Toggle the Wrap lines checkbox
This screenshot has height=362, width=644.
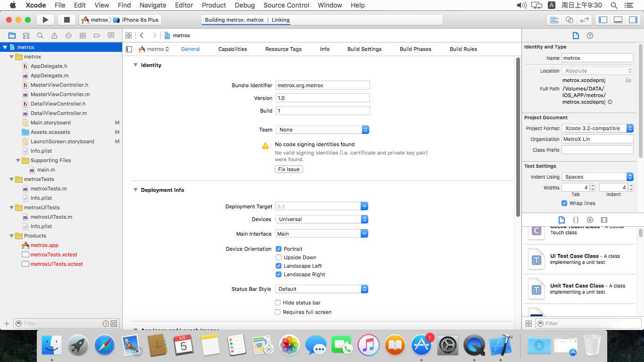[564, 203]
